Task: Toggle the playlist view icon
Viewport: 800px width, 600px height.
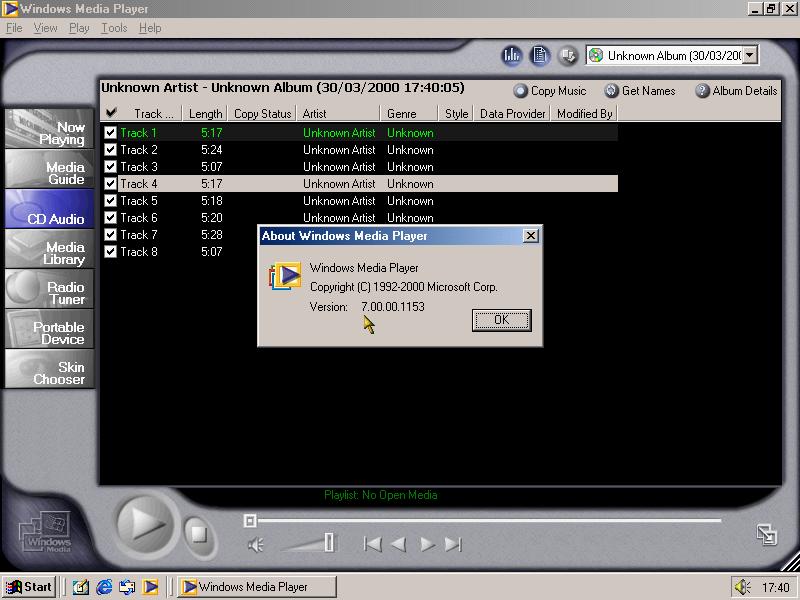Action: pyautogui.click(x=540, y=56)
